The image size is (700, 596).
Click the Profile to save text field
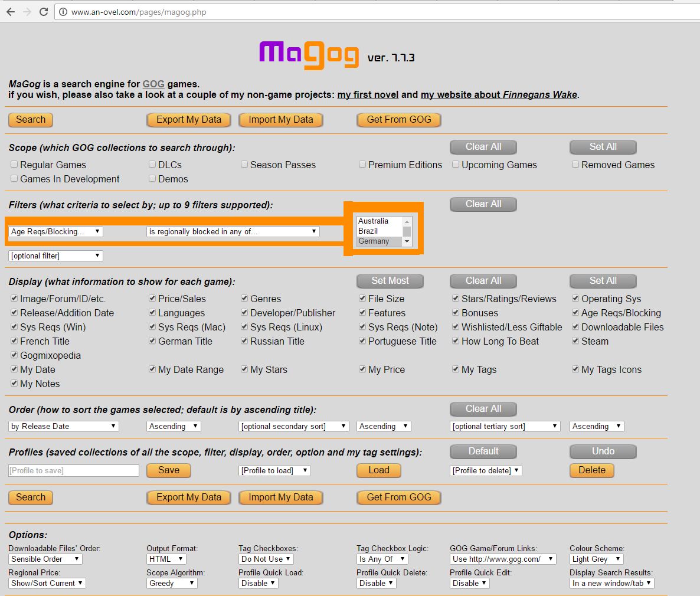click(74, 470)
